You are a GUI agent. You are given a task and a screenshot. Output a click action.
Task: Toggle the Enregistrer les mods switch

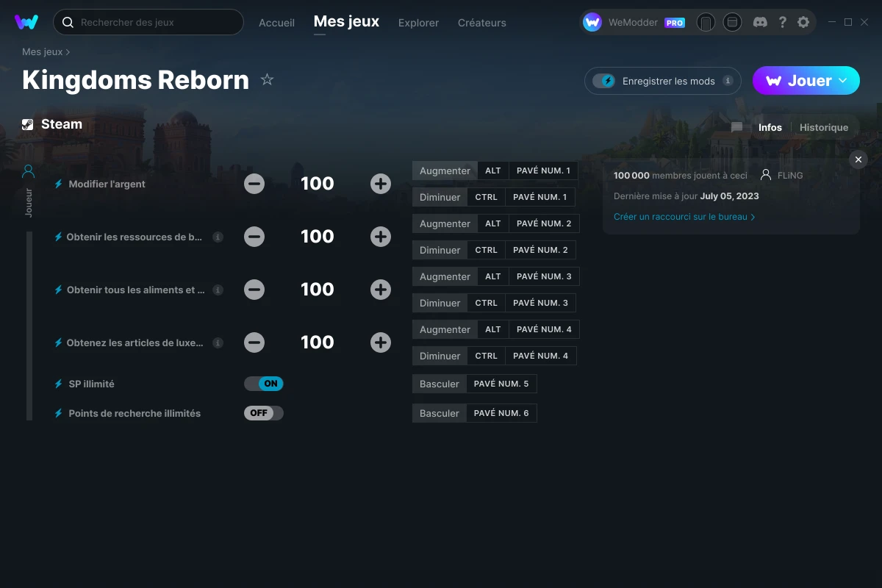603,81
